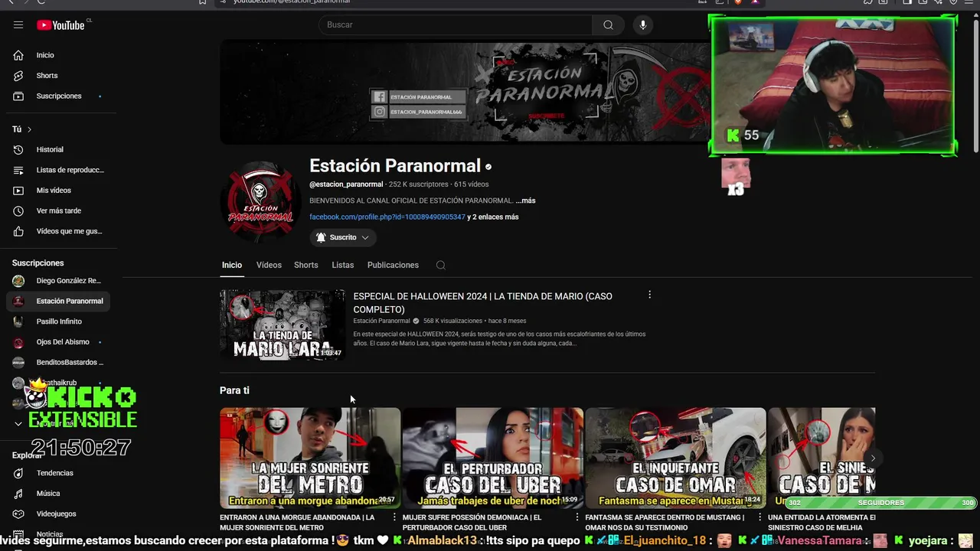Click in the Buscar search field

point(456,24)
